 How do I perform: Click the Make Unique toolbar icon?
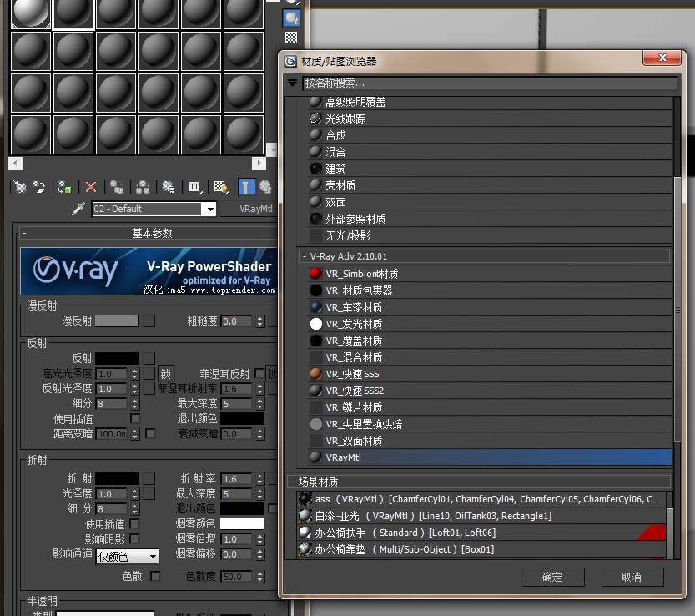[143, 187]
